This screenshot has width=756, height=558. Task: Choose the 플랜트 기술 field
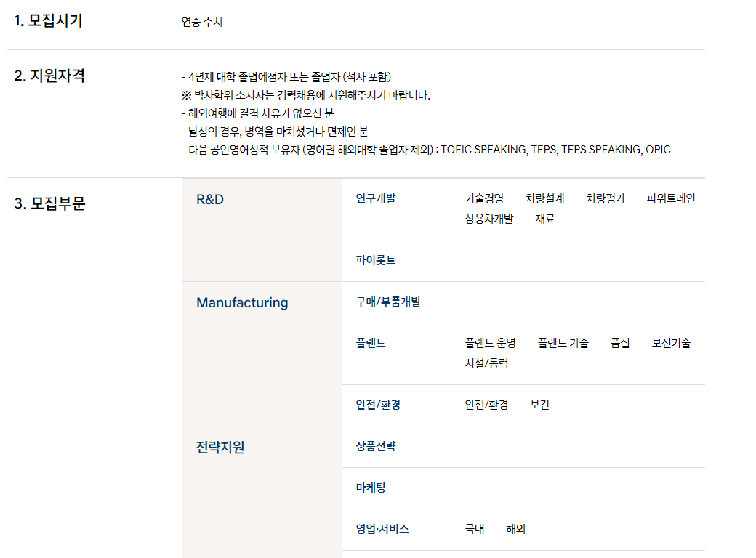[x=563, y=343]
